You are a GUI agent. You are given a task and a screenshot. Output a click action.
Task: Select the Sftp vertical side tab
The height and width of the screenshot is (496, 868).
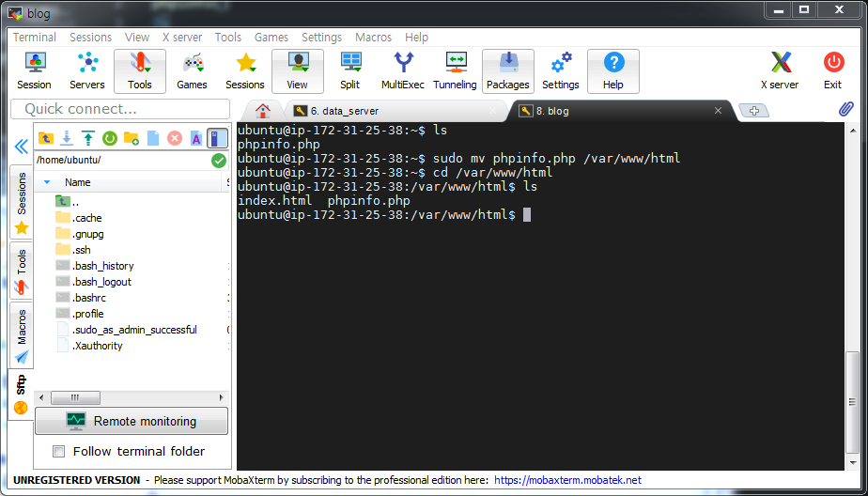click(x=21, y=395)
